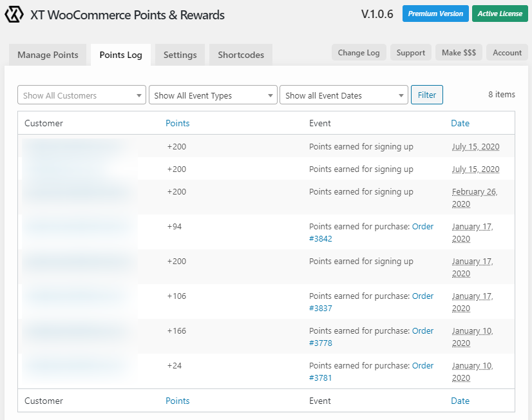
Task: Click the V.1.0.6 version text
Action: [x=377, y=14]
